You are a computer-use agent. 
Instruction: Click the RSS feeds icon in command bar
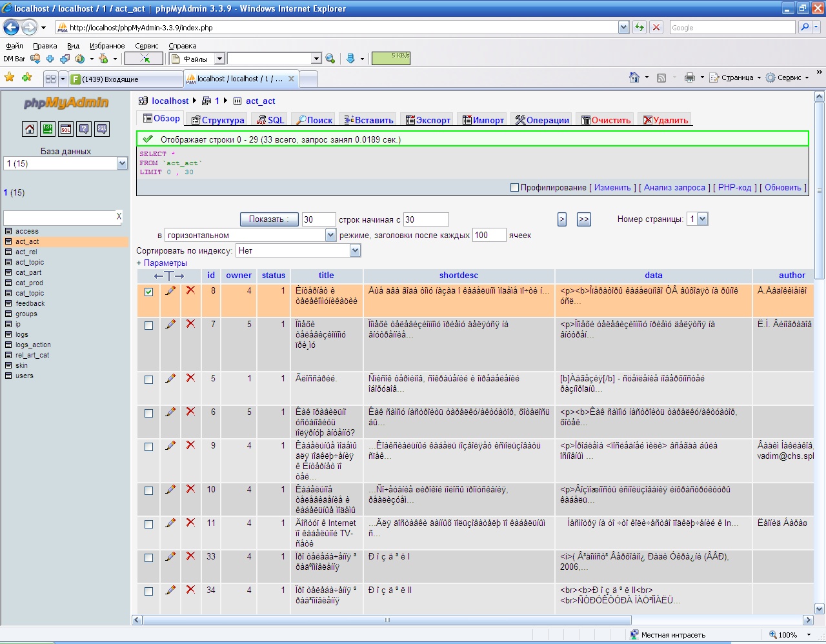(661, 77)
